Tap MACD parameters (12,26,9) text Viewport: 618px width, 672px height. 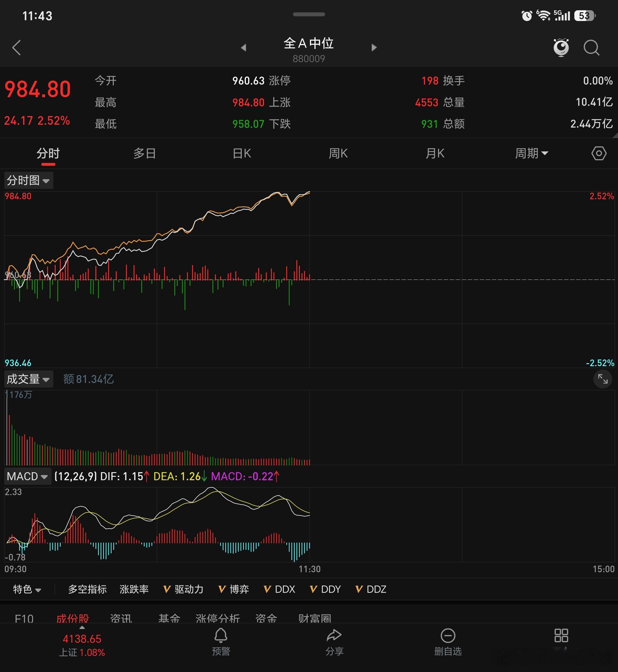[76, 476]
